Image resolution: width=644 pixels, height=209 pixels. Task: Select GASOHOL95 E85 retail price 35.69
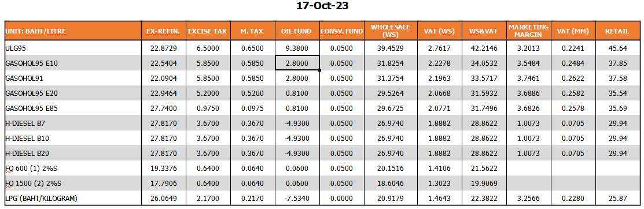tap(619, 108)
